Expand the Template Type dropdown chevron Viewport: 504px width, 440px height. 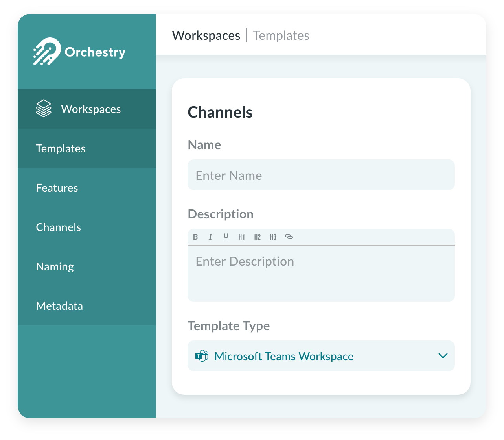click(443, 355)
